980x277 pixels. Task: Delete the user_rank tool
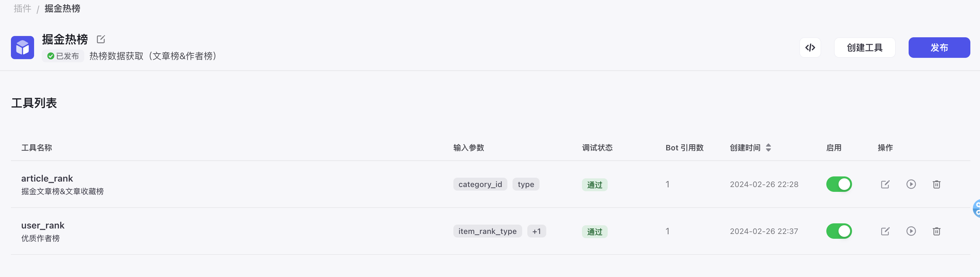(936, 231)
